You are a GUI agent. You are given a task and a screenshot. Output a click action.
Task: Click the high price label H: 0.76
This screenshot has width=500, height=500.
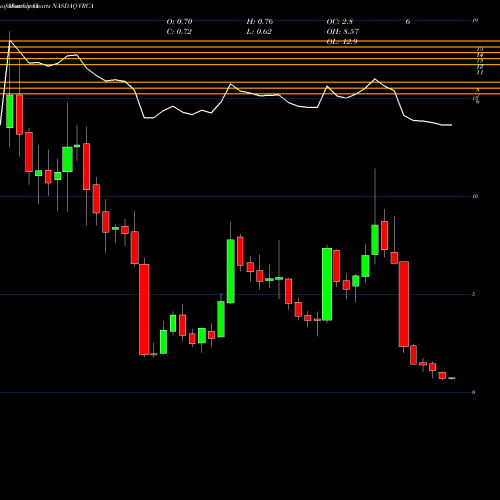[x=260, y=22]
